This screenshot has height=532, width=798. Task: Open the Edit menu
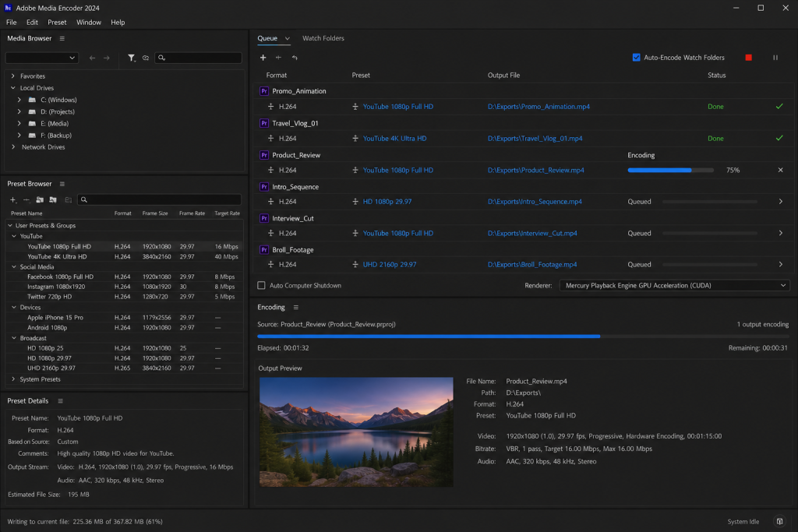click(x=32, y=23)
